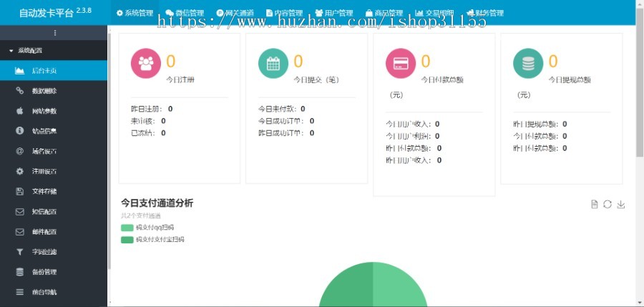The width and height of the screenshot is (644, 307).
Task: Click the 今日注册 label
Action: (180, 80)
